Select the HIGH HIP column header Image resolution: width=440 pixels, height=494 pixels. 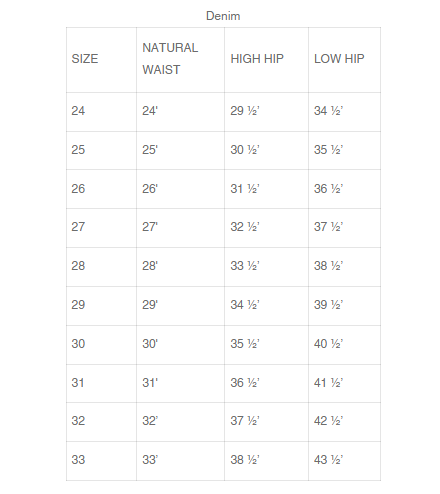[x=257, y=59]
